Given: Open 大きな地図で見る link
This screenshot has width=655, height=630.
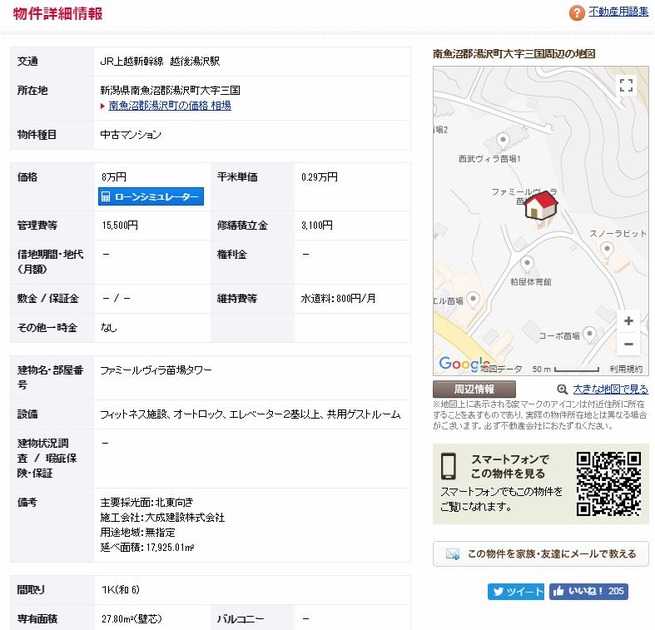Looking at the screenshot, I should (610, 389).
